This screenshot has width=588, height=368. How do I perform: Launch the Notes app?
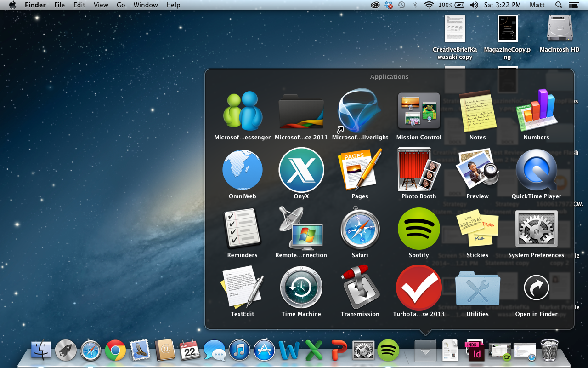(x=478, y=111)
